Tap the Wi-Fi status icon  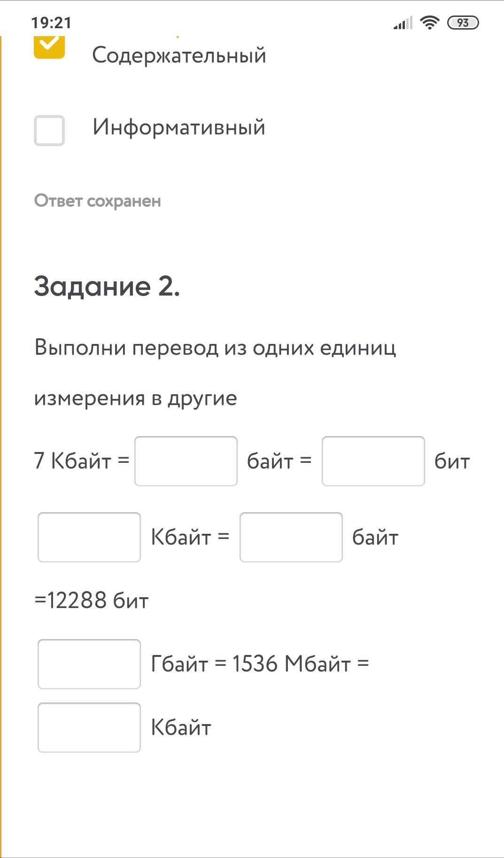coord(429,22)
